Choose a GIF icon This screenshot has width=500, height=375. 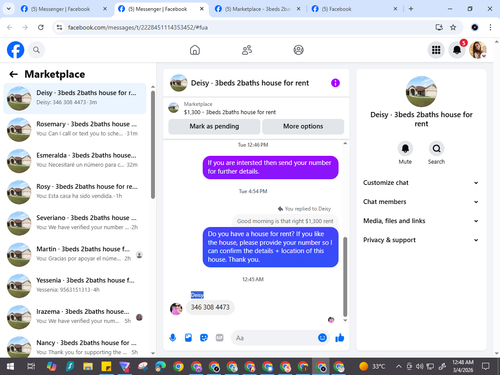coord(219,338)
